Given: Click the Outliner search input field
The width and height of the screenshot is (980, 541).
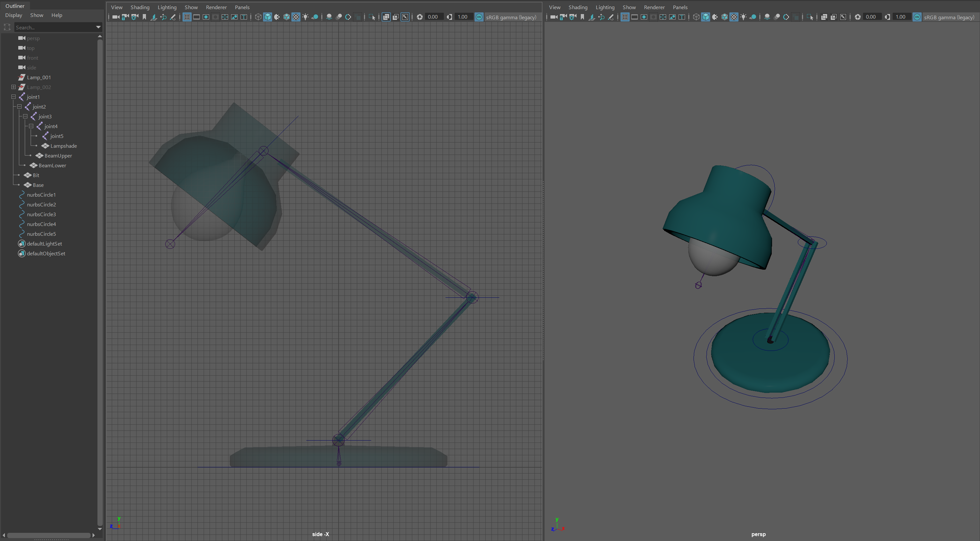Looking at the screenshot, I should point(53,27).
